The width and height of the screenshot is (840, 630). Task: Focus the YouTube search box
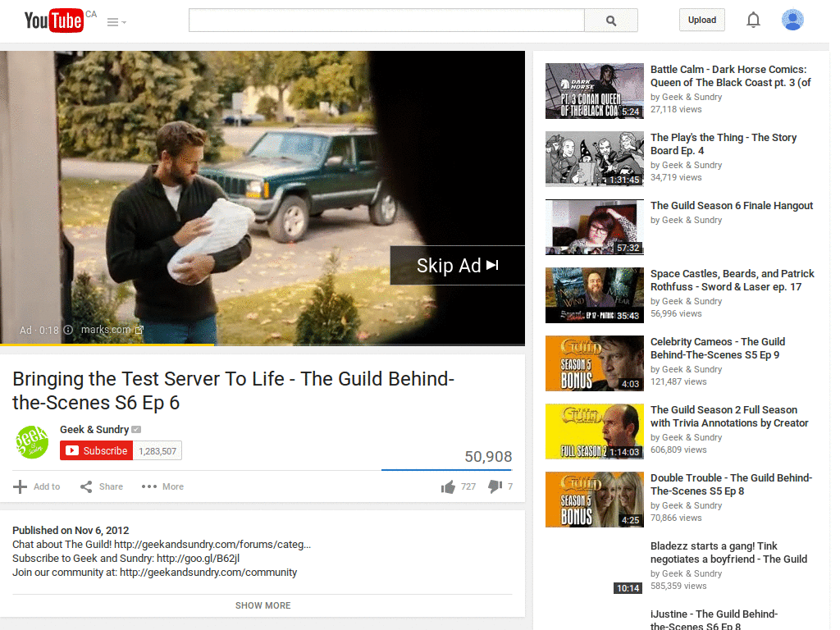[x=386, y=21]
